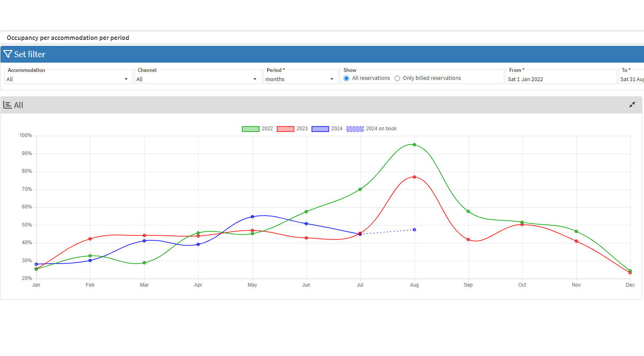The width and height of the screenshot is (644, 356).
Task: Select the All reservations radio button
Action: 347,79
